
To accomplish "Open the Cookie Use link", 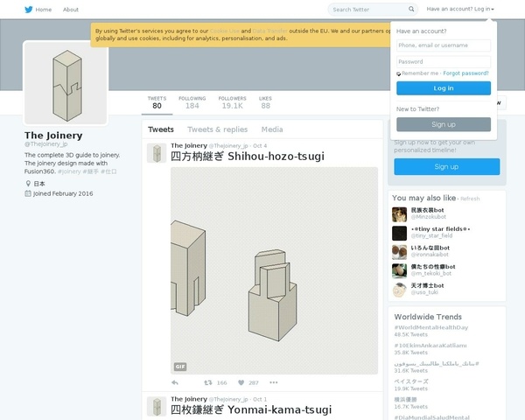I will 224,31.
